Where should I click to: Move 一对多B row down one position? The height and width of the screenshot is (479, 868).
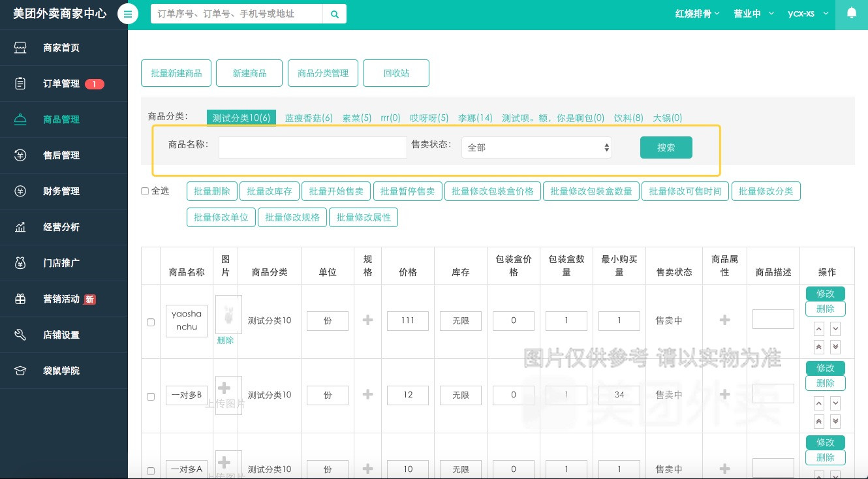click(835, 403)
